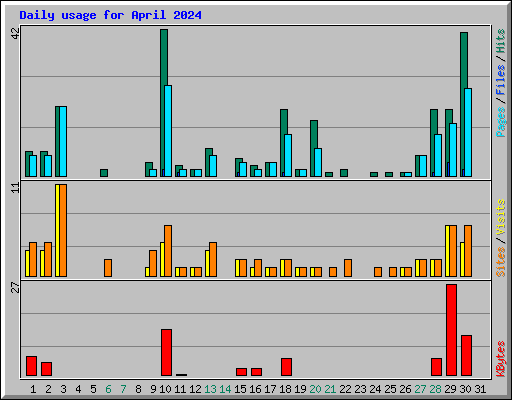Select the green weekend day 13 label
Screen dimensions: 512x400
pyautogui.click(x=210, y=389)
